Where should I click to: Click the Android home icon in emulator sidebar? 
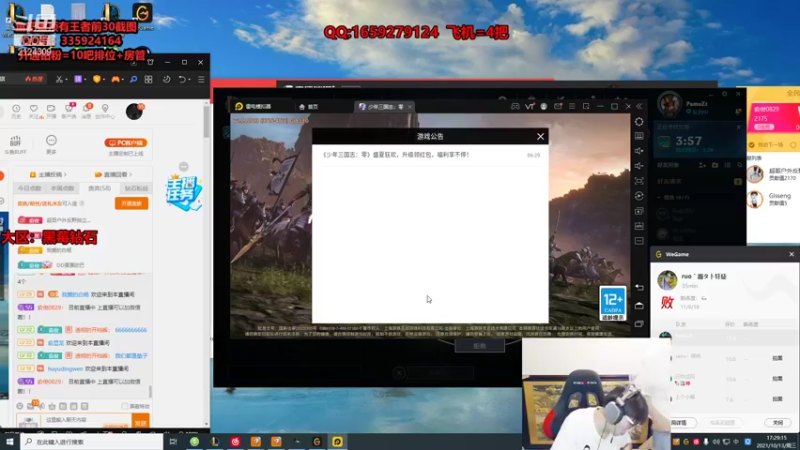point(639,306)
